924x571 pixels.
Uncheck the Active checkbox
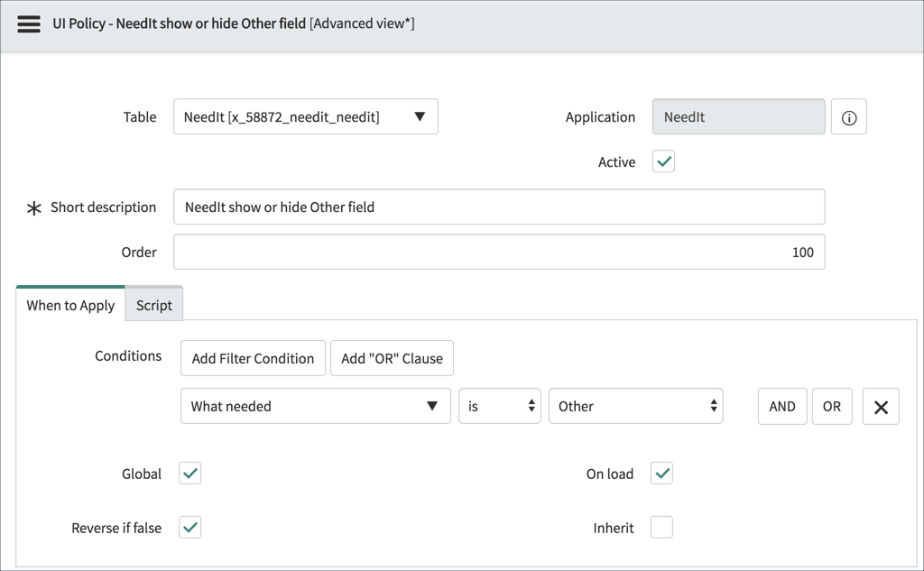point(663,161)
